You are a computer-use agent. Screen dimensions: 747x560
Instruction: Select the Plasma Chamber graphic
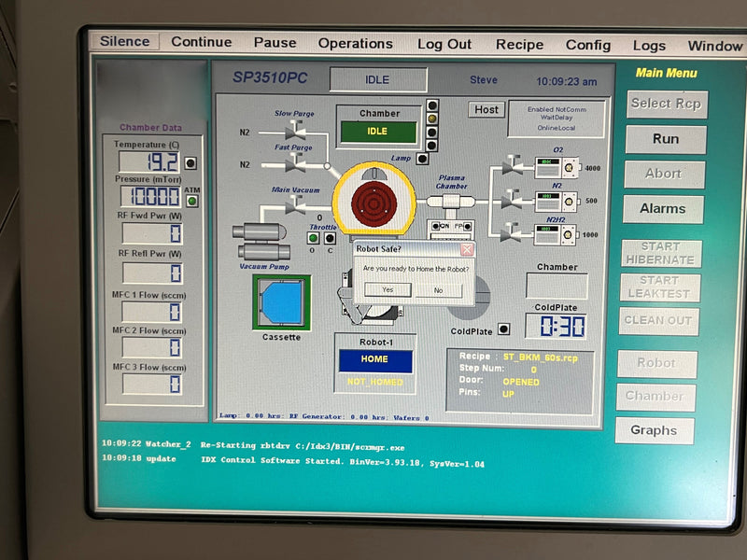[453, 201]
